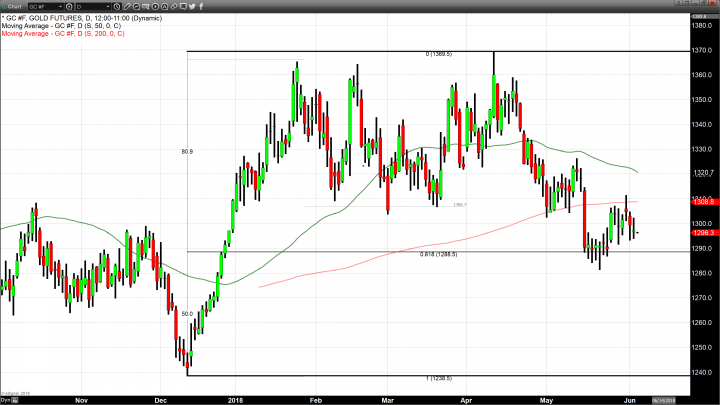The height and width of the screenshot is (405, 720).
Task: Click the date box at axis end
Action: click(664, 400)
